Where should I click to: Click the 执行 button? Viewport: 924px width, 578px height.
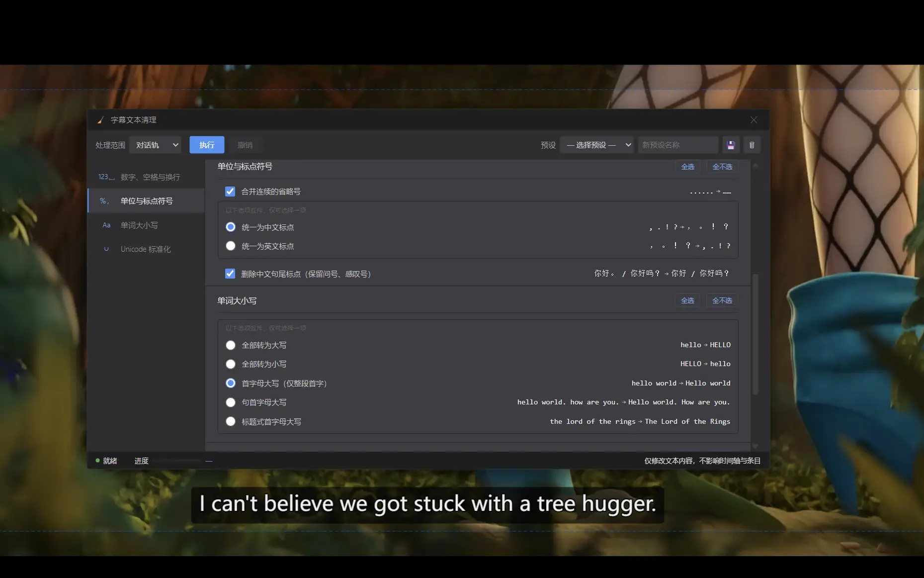pyautogui.click(x=207, y=145)
